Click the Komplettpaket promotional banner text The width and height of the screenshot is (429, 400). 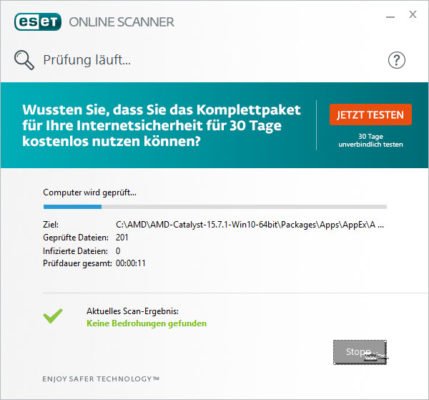pos(161,126)
